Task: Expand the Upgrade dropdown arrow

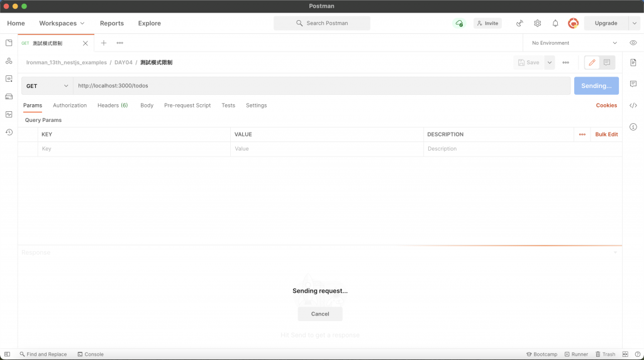Action: tap(634, 23)
